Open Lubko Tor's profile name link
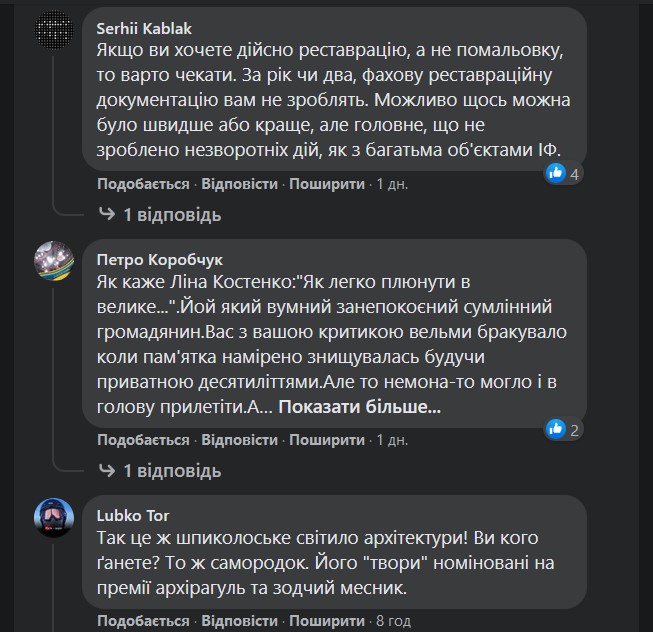 coord(134,515)
